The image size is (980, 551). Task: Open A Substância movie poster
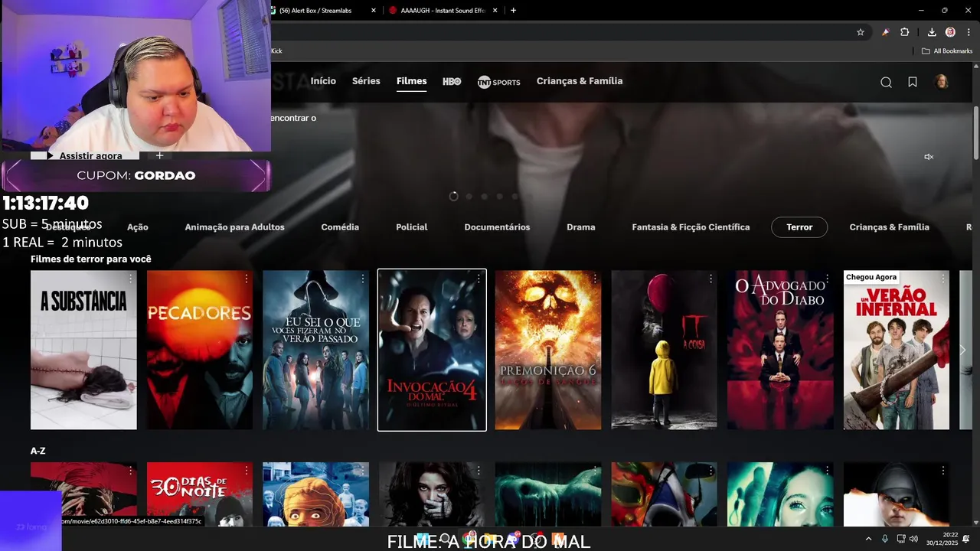pyautogui.click(x=83, y=350)
